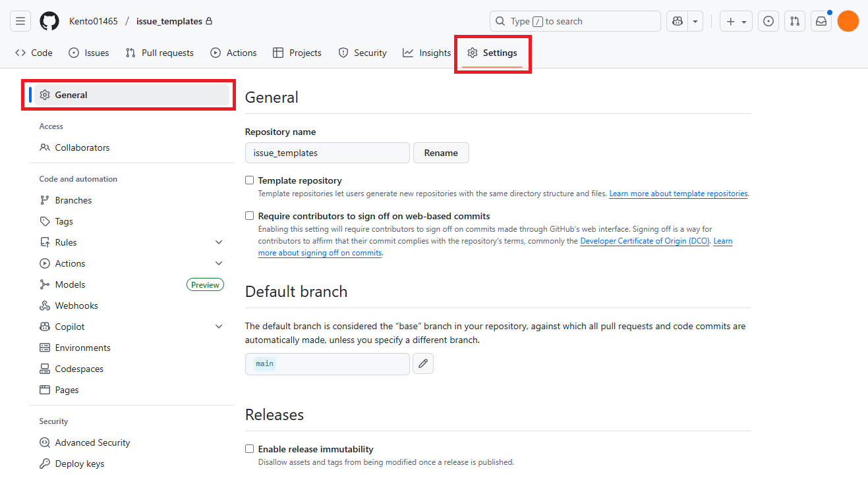Viewport: 868px width, 478px height.
Task: Enable the Template repository checkbox
Action: point(249,180)
